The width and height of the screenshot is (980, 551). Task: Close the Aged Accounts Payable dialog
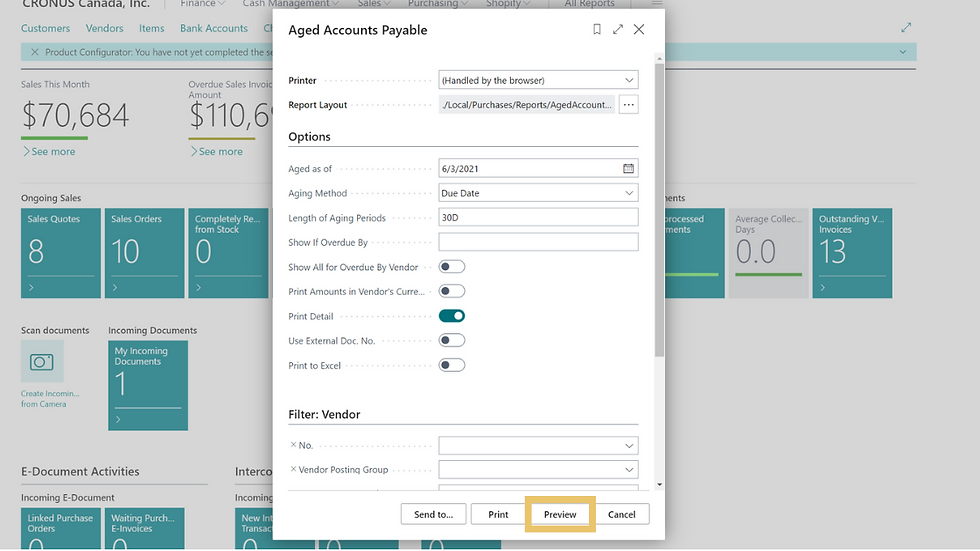point(639,29)
